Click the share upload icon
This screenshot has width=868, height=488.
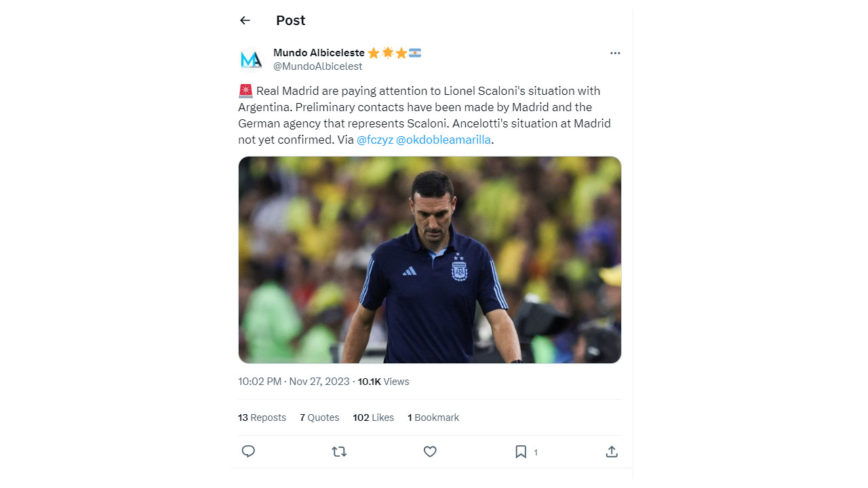click(612, 451)
